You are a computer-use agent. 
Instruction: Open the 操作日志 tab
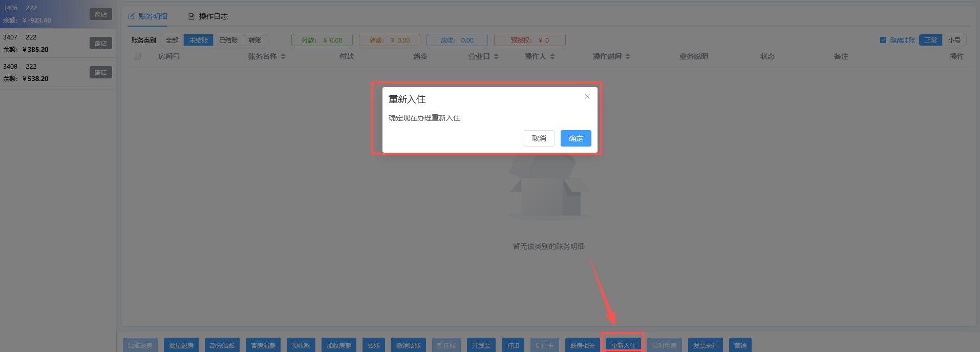(208, 16)
